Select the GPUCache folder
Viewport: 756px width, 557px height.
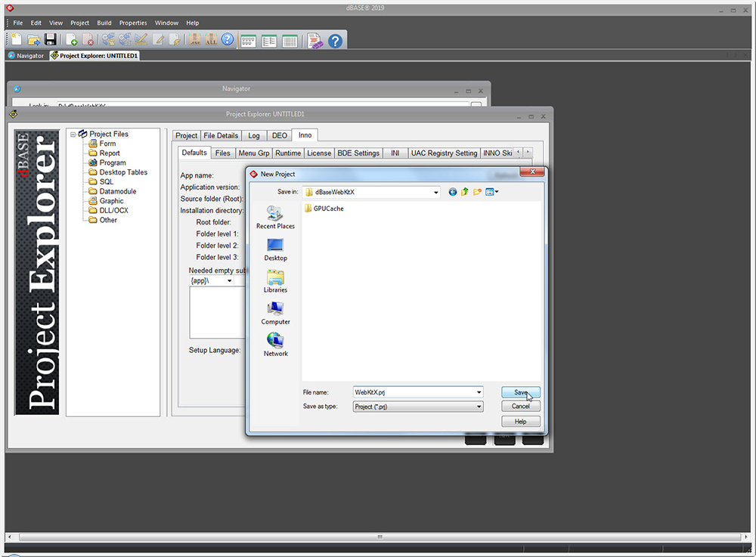point(324,209)
